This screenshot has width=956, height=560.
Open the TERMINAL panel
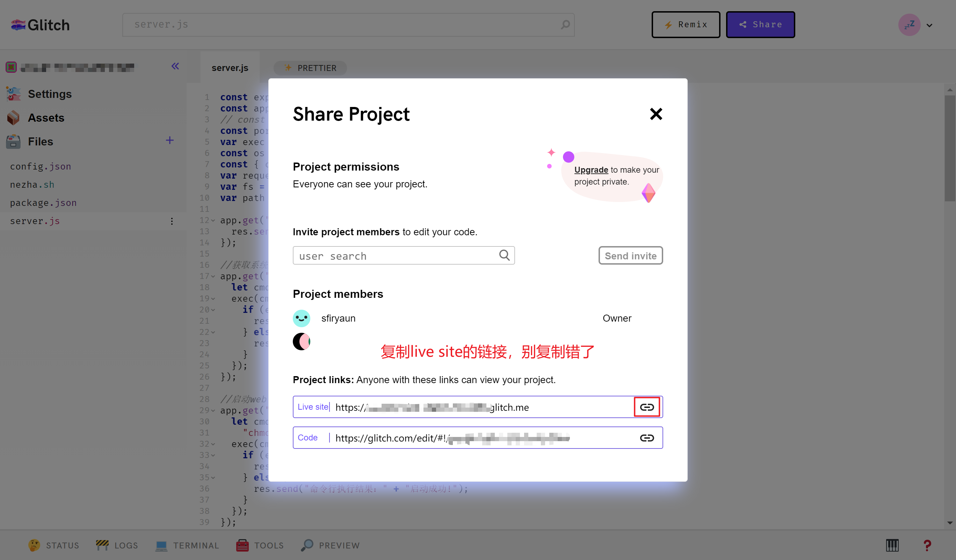(187, 545)
